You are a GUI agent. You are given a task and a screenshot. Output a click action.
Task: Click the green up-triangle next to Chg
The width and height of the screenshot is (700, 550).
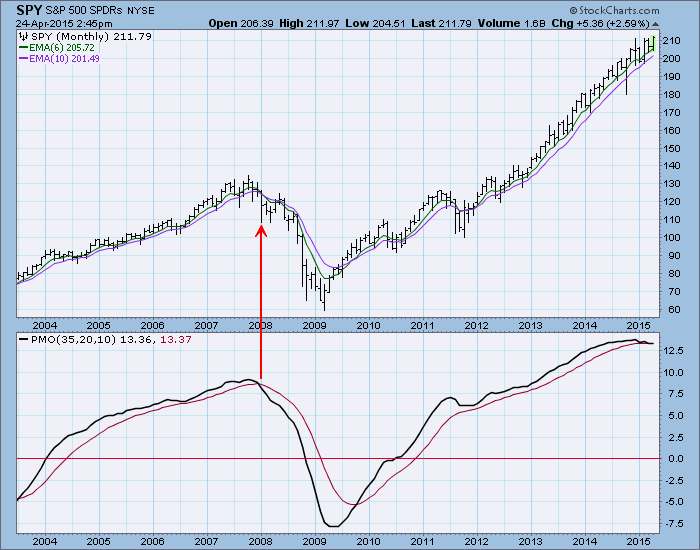655,24
